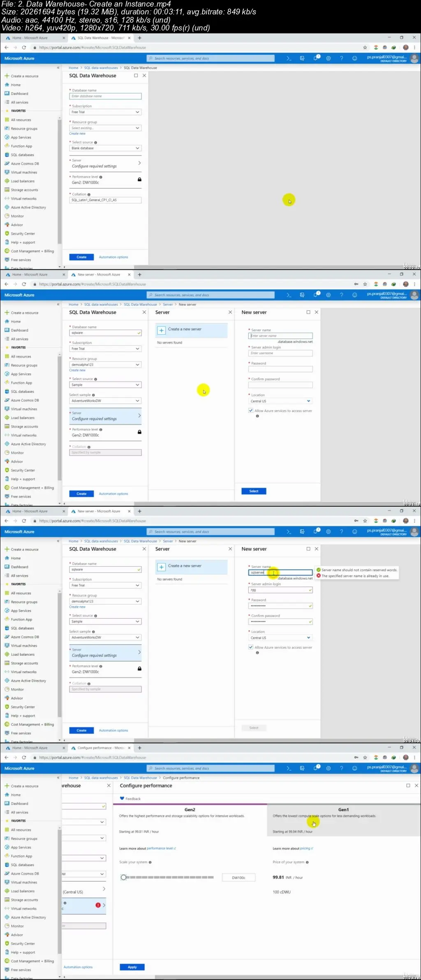Open Azure Active Directory icon in Configure performance window
The width and height of the screenshot is (421, 980).
click(7, 917)
